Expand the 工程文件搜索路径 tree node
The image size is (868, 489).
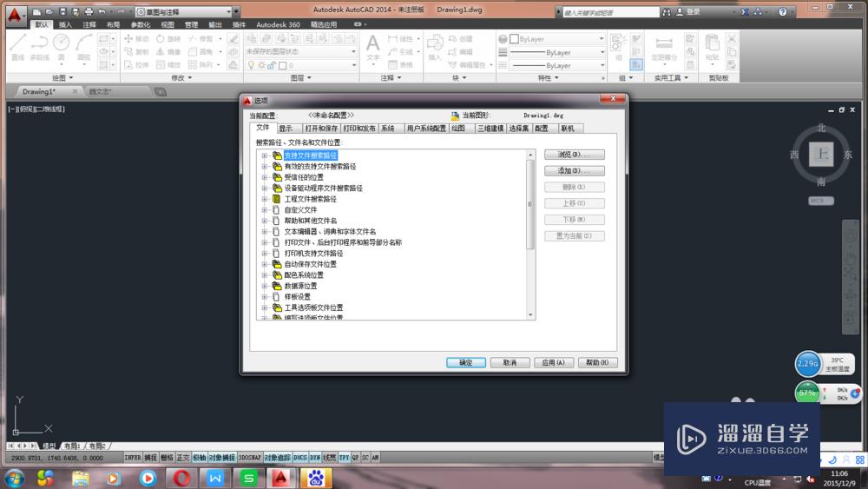coord(265,199)
